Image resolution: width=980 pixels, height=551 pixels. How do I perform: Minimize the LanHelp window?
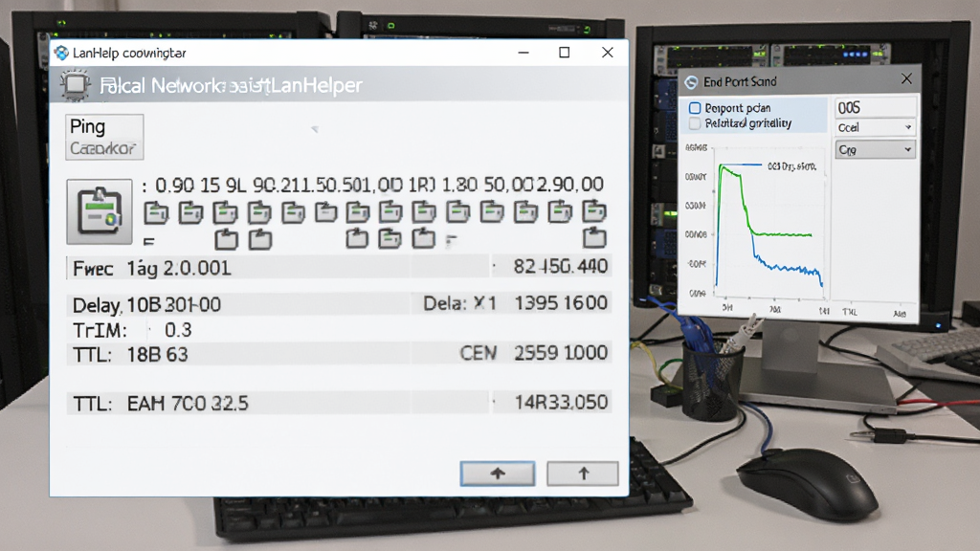pos(523,53)
